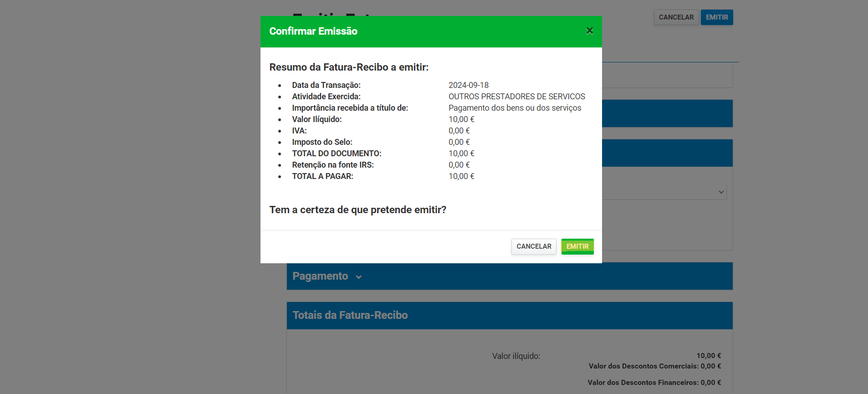Click the Resumo da Fatura-Recibo heading
Viewport: 868px width, 394px height.
(349, 67)
